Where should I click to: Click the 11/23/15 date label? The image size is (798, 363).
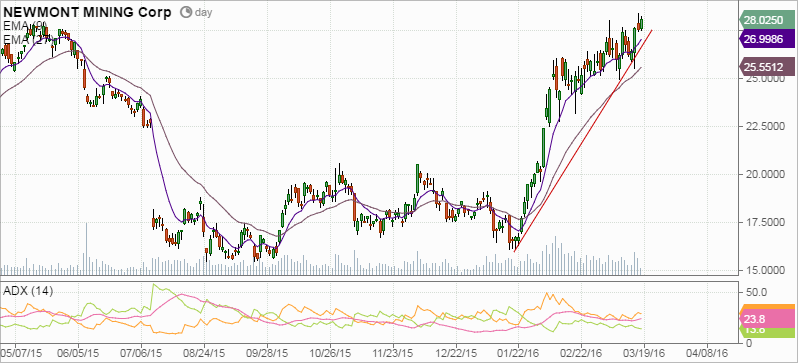point(393,352)
